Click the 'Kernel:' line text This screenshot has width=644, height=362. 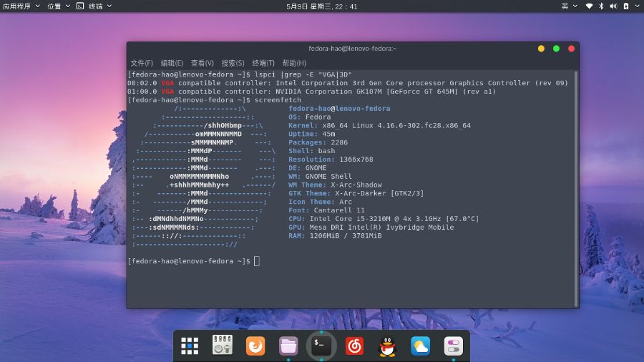[x=379, y=125]
